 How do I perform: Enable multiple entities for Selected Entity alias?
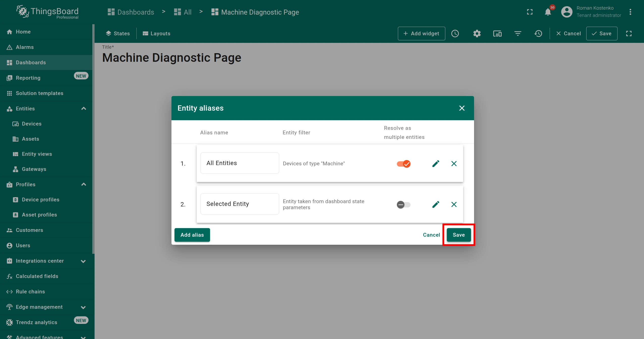click(403, 205)
